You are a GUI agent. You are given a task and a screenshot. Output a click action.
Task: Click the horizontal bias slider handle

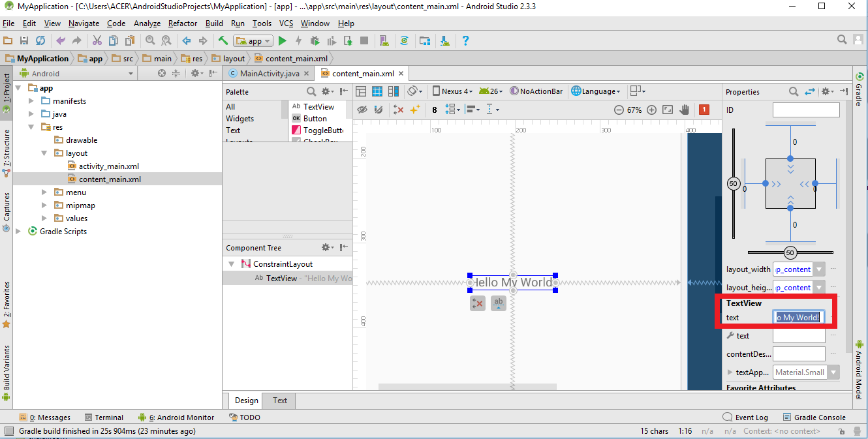[x=790, y=252]
